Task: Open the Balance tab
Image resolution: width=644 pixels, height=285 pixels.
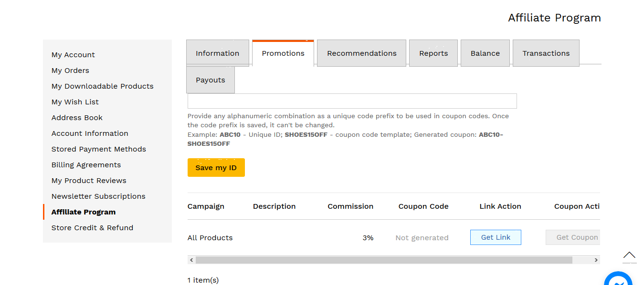Action: point(485,53)
